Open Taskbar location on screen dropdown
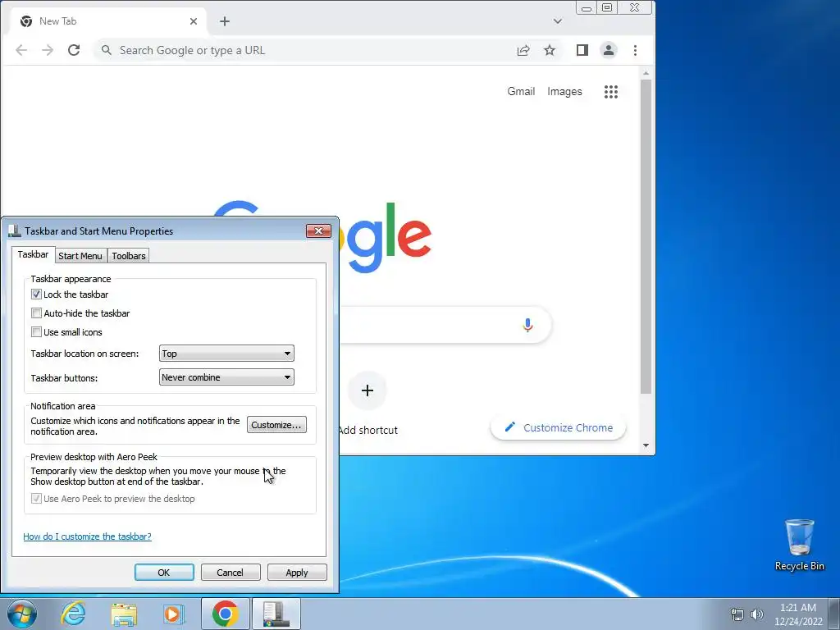Image resolution: width=840 pixels, height=630 pixels. point(226,354)
